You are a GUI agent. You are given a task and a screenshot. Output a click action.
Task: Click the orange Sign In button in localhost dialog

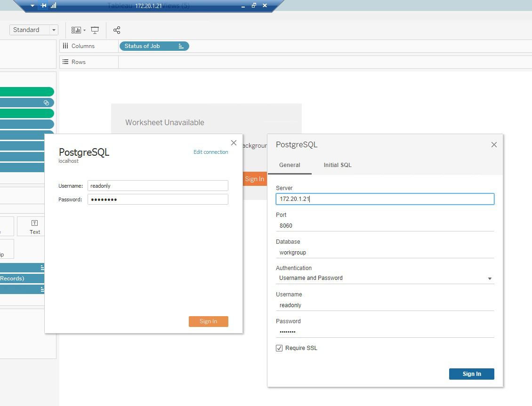[208, 321]
